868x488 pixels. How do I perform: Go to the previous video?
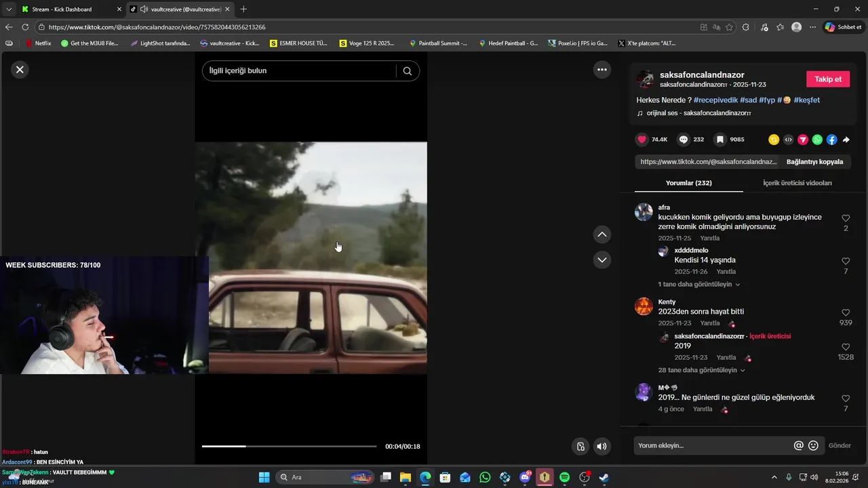601,235
